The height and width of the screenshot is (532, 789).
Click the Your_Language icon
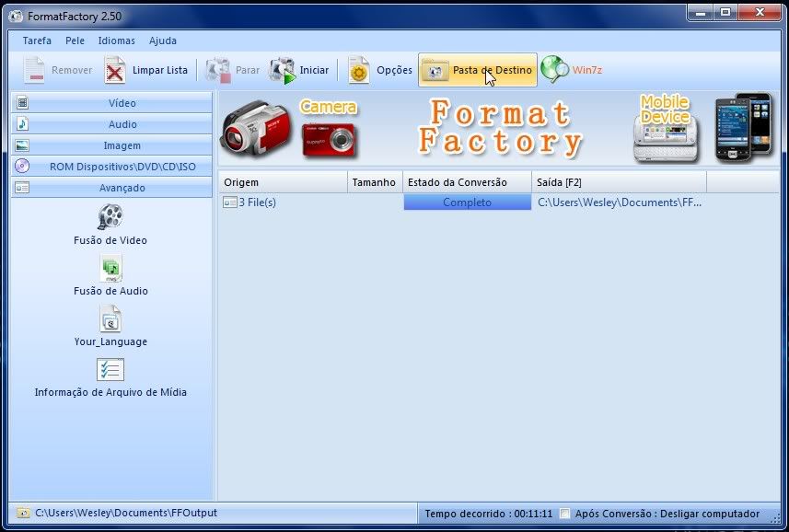[x=110, y=319]
